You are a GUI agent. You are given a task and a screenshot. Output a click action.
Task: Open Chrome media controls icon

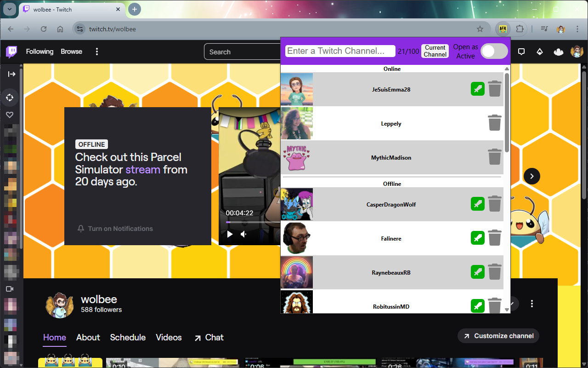[x=544, y=29]
